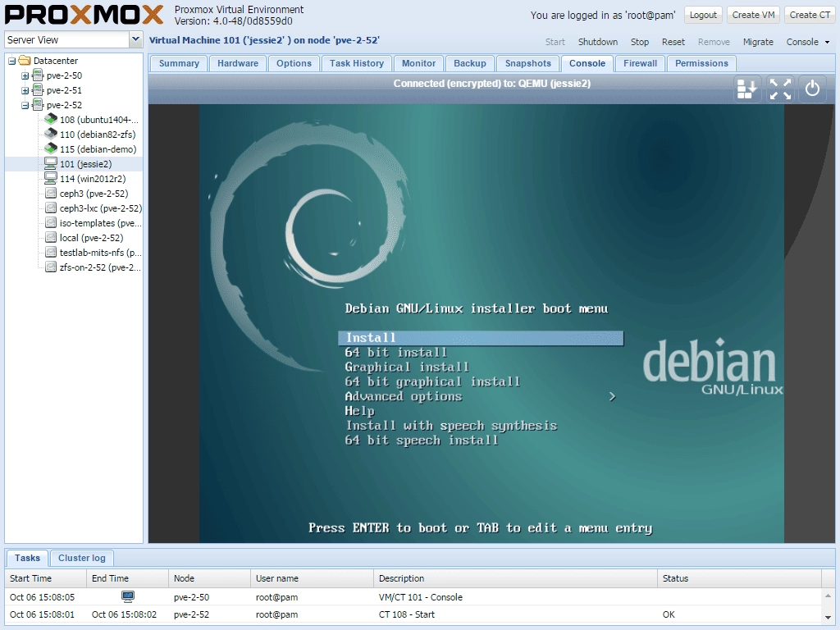Click the Reset button

(x=673, y=42)
